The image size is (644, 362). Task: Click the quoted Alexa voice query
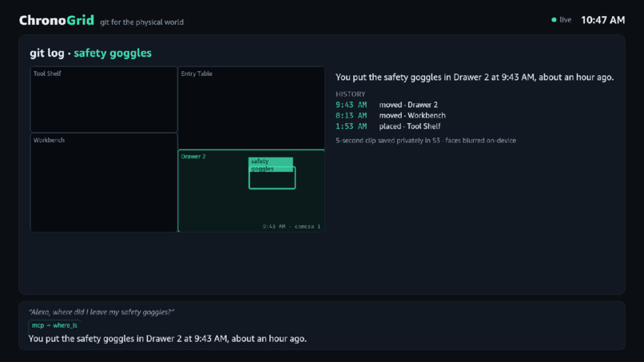click(101, 312)
